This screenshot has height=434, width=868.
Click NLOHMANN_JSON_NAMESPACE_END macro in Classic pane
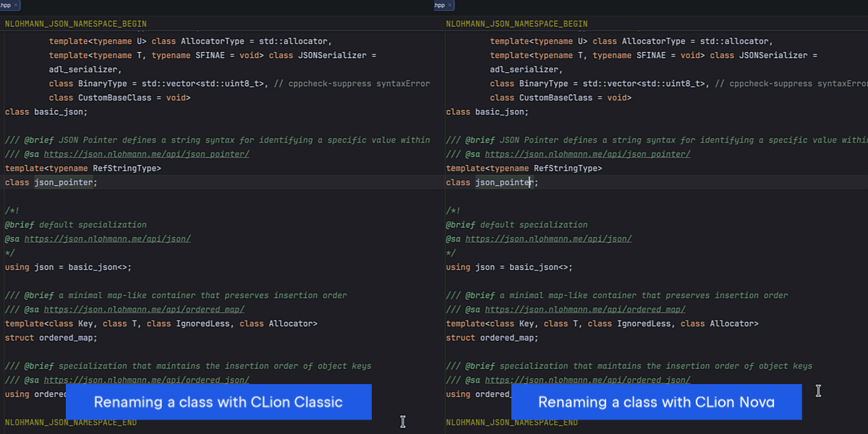click(70, 422)
